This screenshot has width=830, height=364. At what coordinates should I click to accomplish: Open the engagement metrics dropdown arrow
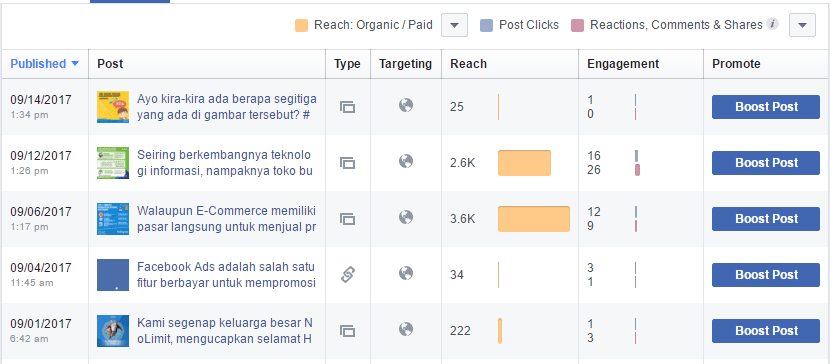(802, 25)
